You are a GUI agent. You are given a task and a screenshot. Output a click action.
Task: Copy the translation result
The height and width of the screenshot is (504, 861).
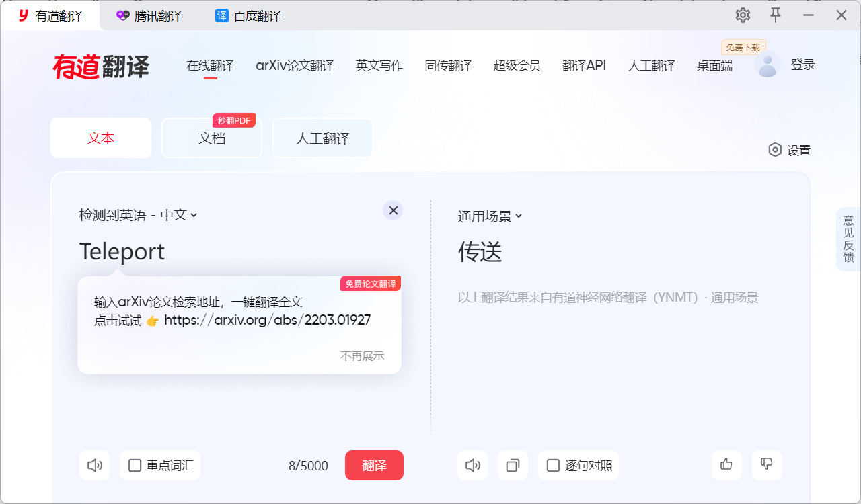point(513,465)
